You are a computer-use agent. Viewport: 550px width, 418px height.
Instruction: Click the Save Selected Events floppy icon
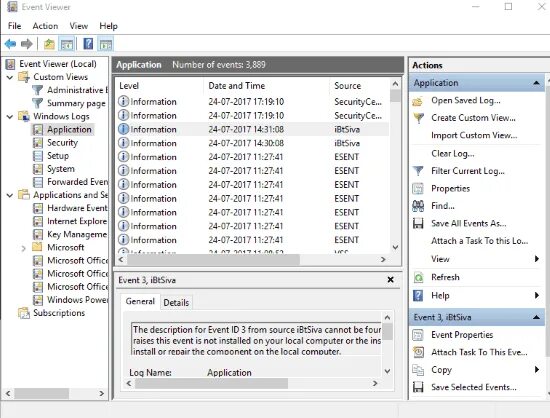pyautogui.click(x=418, y=387)
